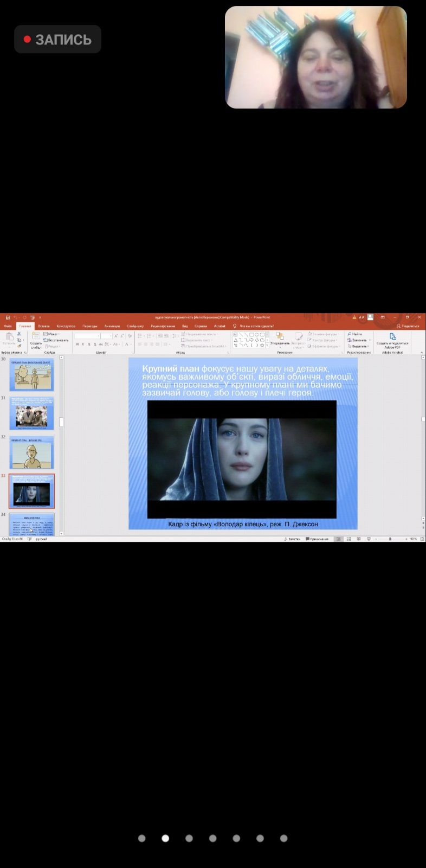426x868 pixels.
Task: Select slide 30 thumbnail
Action: tap(31, 375)
